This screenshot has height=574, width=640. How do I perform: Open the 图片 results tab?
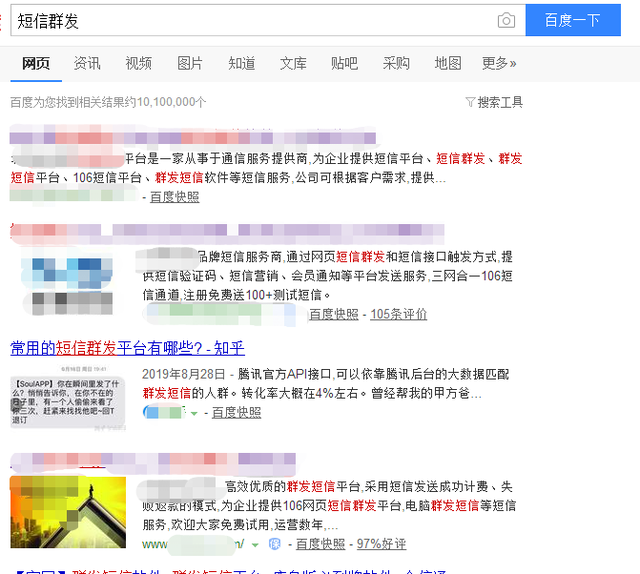(190, 63)
